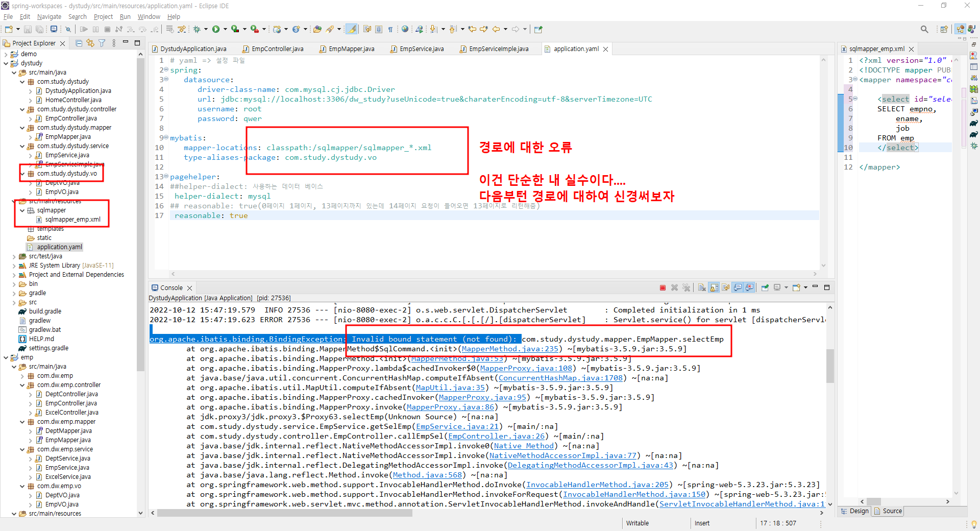
Task: Collapse the com.study.dystudy.controller package
Action: pyautogui.click(x=22, y=109)
